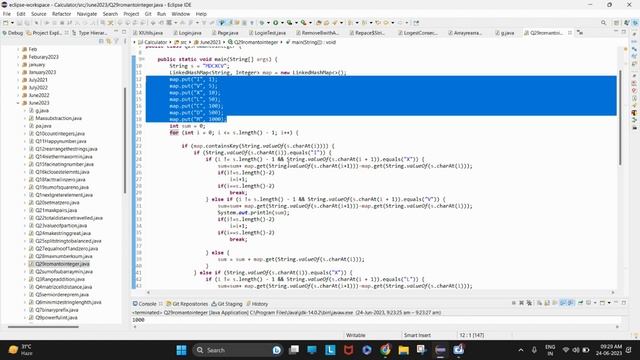Image resolution: width=640 pixels, height=360 pixels.
Task: Minimize the editor area
Action: (616, 32)
